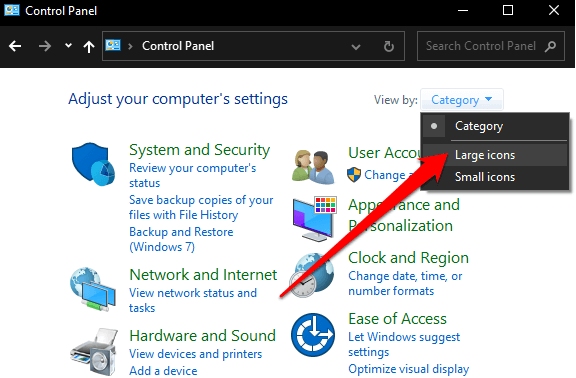Open Review your computer's status

pos(192,175)
